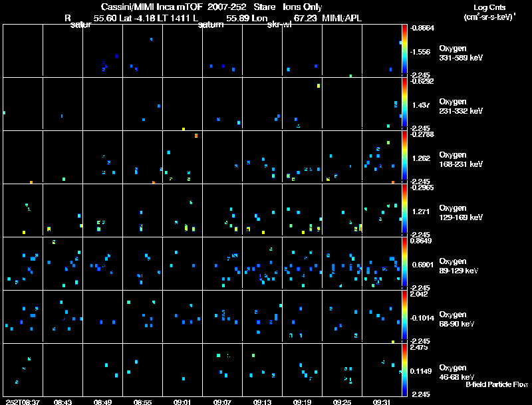Image resolution: width=532 pixels, height=405 pixels.
Task: Click the 09:01 time axis label
Action: pos(182,402)
